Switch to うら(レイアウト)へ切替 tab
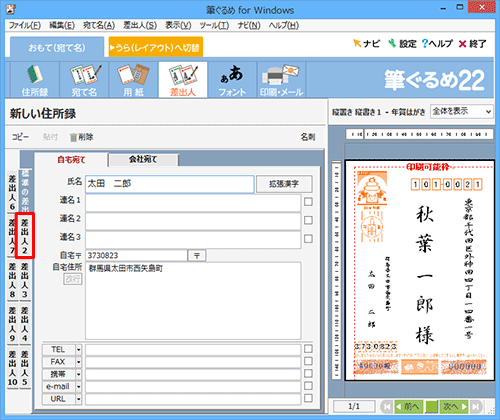 pyautogui.click(x=156, y=47)
